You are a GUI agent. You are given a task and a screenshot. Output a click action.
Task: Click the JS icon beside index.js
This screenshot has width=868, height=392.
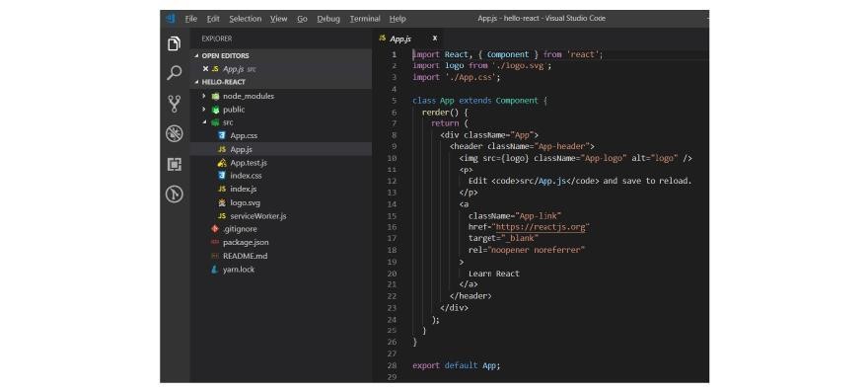click(221, 189)
